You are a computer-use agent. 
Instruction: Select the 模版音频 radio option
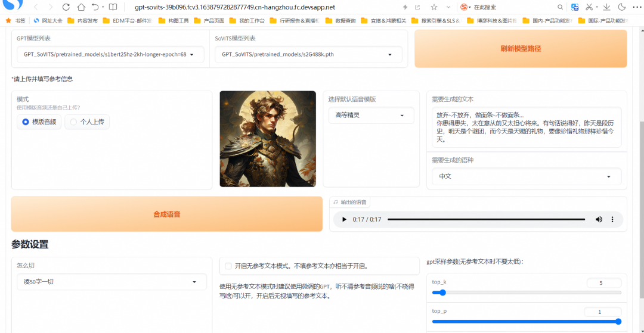pyautogui.click(x=39, y=122)
